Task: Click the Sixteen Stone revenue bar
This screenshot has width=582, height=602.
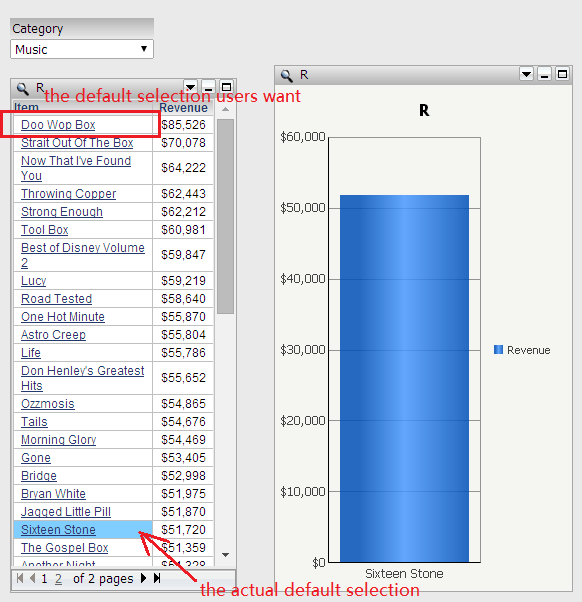Action: coord(404,379)
